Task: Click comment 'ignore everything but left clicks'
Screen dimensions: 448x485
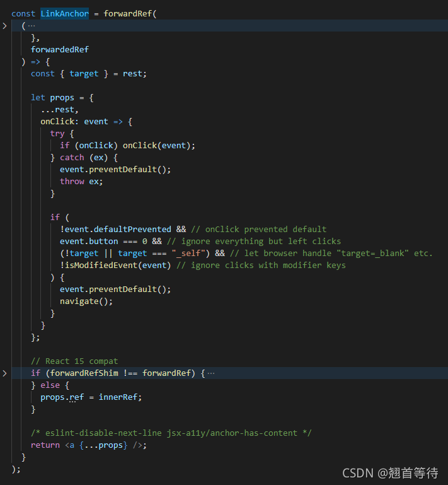Action: click(x=254, y=242)
